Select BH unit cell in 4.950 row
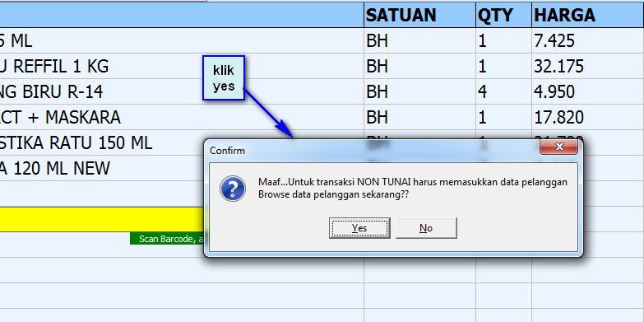Screen dimensions: 644x322 (x=419, y=91)
